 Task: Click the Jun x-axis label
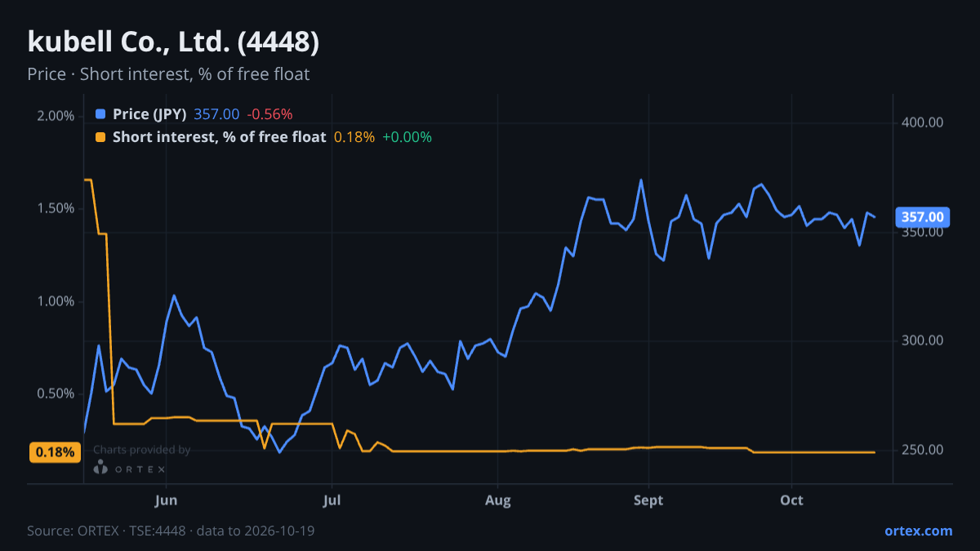pos(166,500)
